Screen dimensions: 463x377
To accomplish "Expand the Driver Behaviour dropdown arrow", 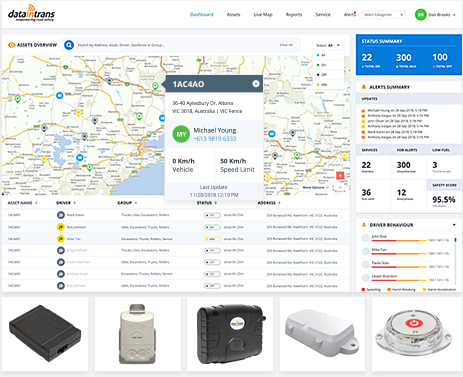I will tap(454, 225).
